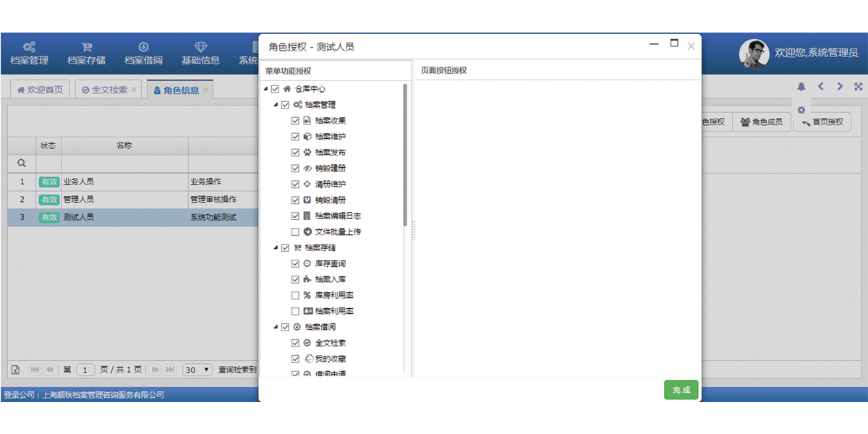Screen dimensions: 868x434
Task: Click the Excel export icon in pager
Action: (x=15, y=370)
